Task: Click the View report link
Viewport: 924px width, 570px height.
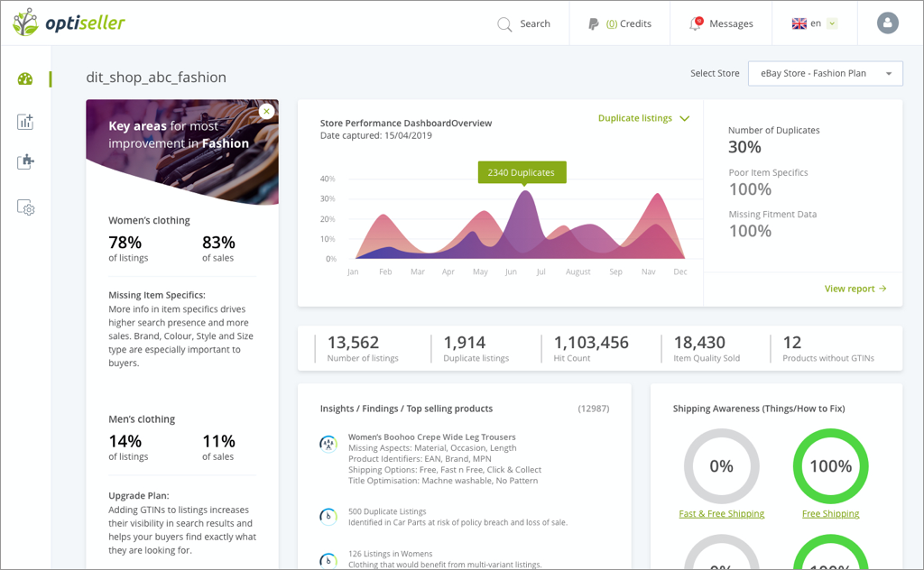Action: click(x=855, y=289)
